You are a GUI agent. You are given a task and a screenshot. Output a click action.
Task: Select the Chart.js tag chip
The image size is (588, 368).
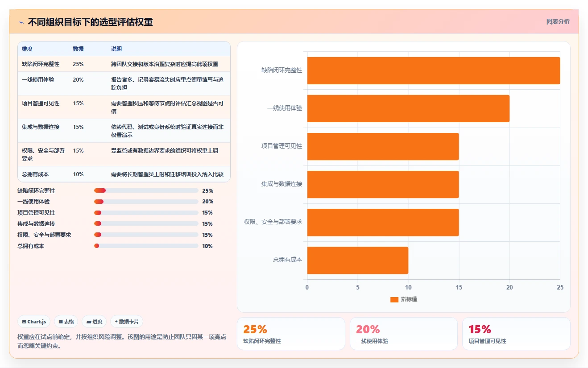pyautogui.click(x=34, y=322)
